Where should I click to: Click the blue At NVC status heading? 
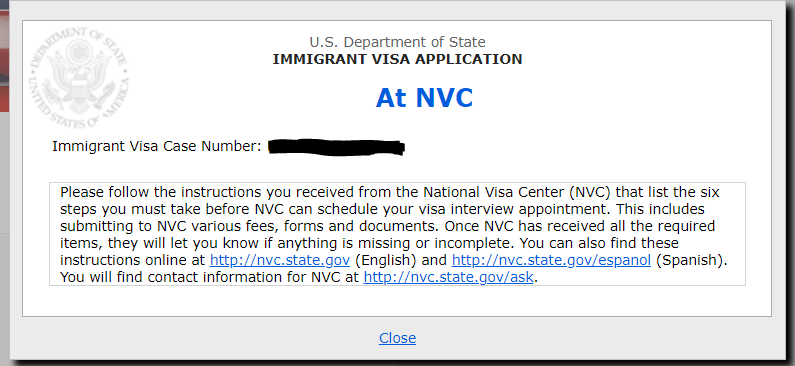click(x=424, y=98)
